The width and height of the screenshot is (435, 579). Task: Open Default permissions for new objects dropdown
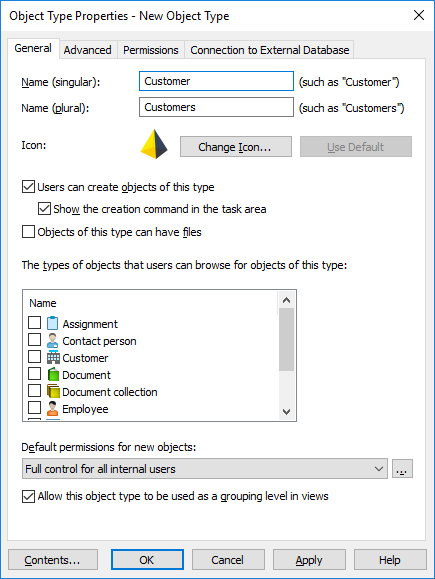tap(205, 469)
